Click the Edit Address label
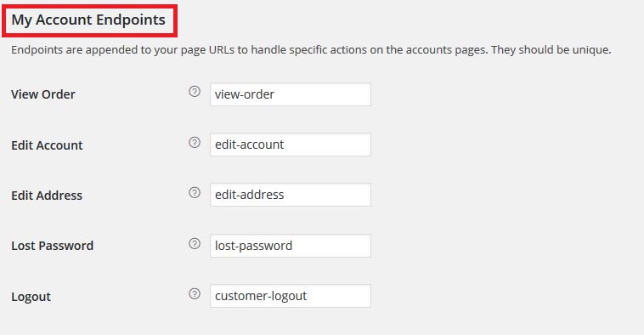644x335 pixels. pyautogui.click(x=47, y=196)
